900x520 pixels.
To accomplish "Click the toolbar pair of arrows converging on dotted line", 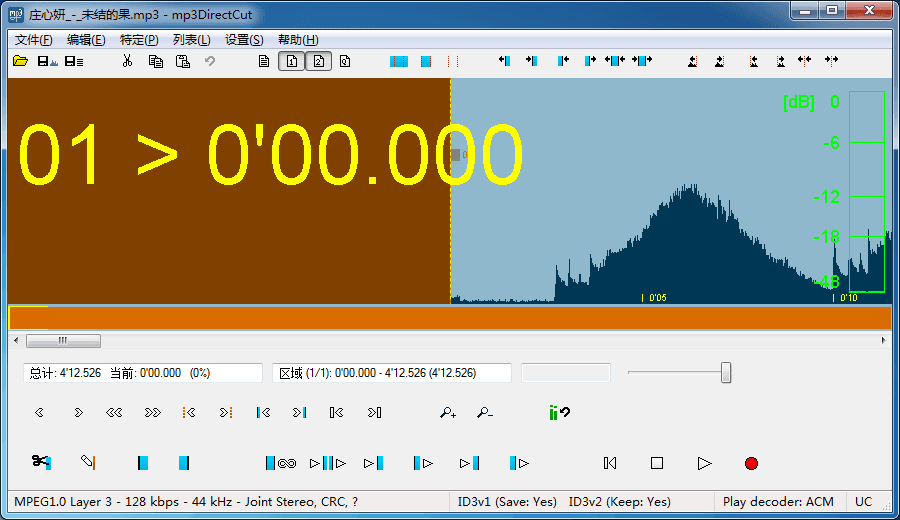I will pos(804,60).
